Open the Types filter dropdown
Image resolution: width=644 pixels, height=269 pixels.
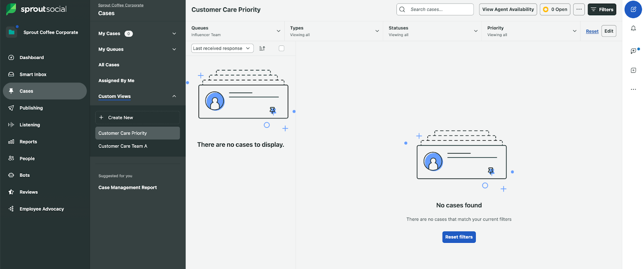click(x=334, y=31)
